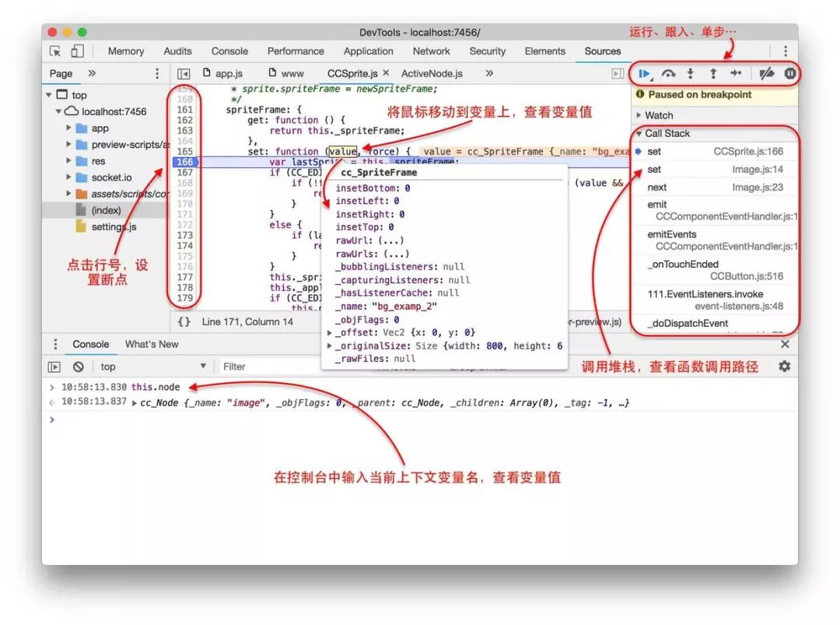840x625 pixels.
Task: Resume script execution button
Action: pos(645,73)
